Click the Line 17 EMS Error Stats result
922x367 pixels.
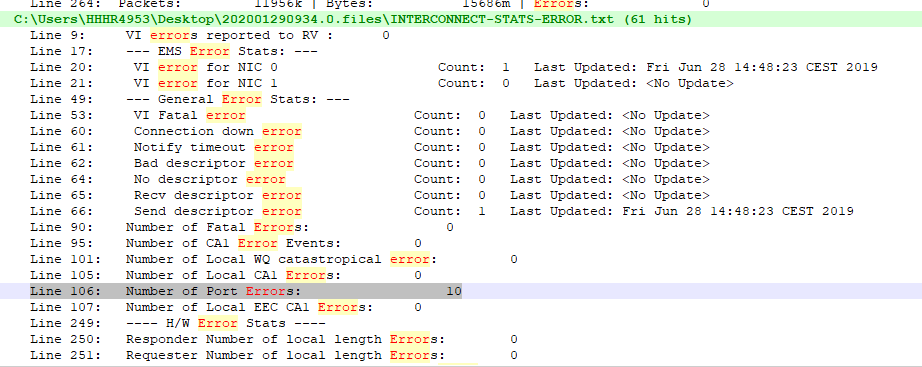tap(174, 51)
